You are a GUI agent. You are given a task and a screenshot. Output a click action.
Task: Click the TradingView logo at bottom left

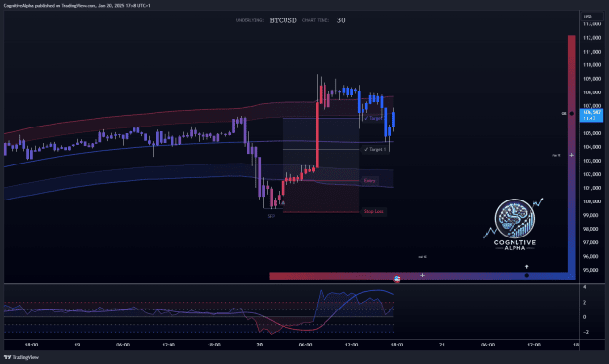click(21, 357)
